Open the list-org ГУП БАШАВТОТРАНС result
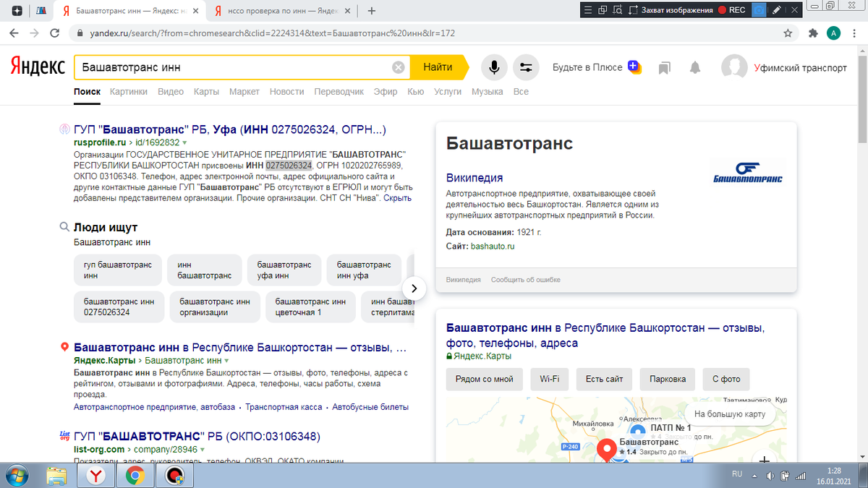This screenshot has height=488, width=868. pos(197,436)
